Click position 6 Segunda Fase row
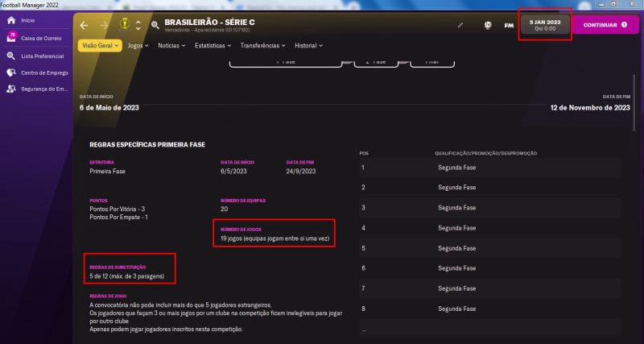The image size is (644, 344). [489, 268]
